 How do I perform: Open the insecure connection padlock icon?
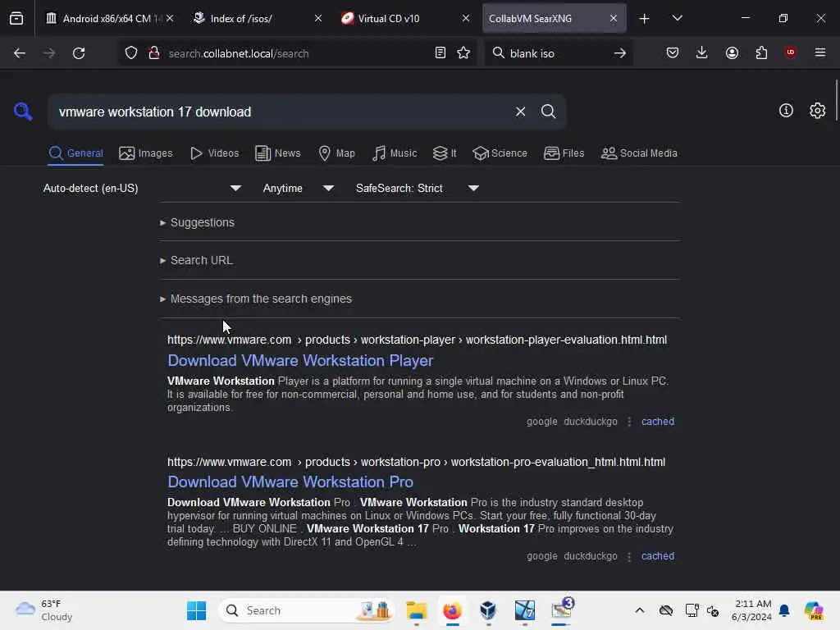153,53
